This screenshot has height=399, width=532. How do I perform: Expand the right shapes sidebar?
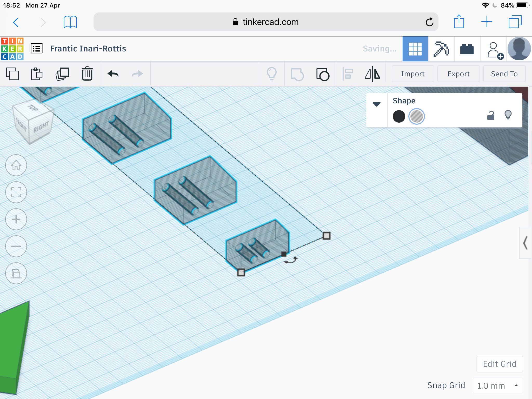pos(525,243)
